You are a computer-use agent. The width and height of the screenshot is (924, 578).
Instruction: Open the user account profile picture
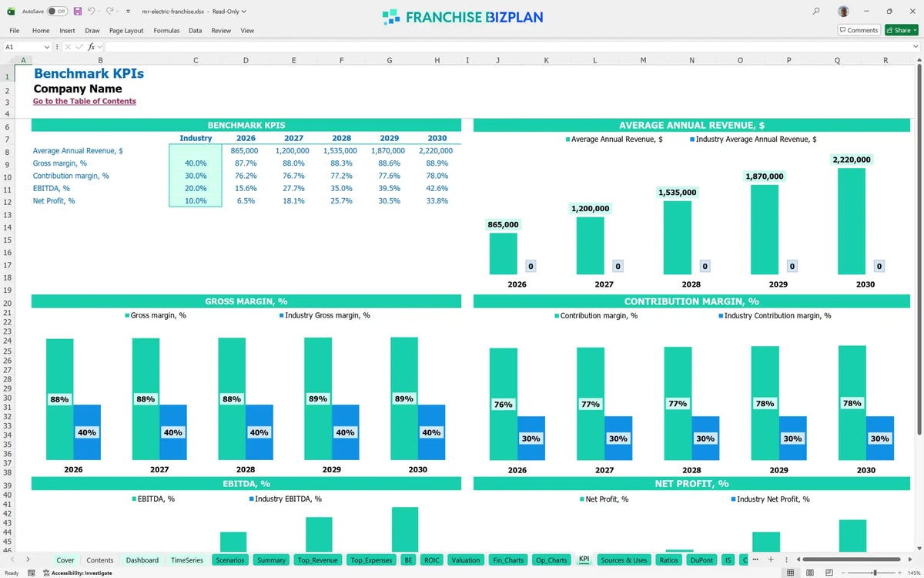[844, 12]
